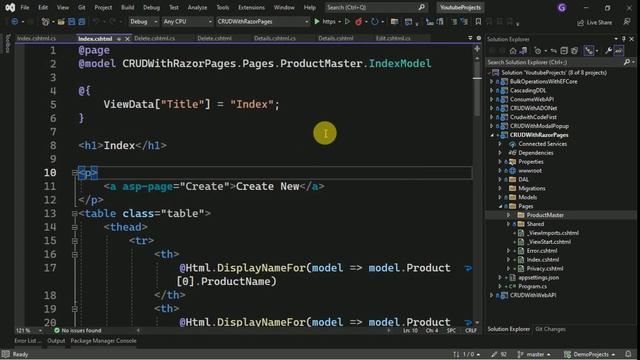Click Solution Explorer search magnifier icon
This screenshot has height=360, width=640.
click(x=627, y=62)
